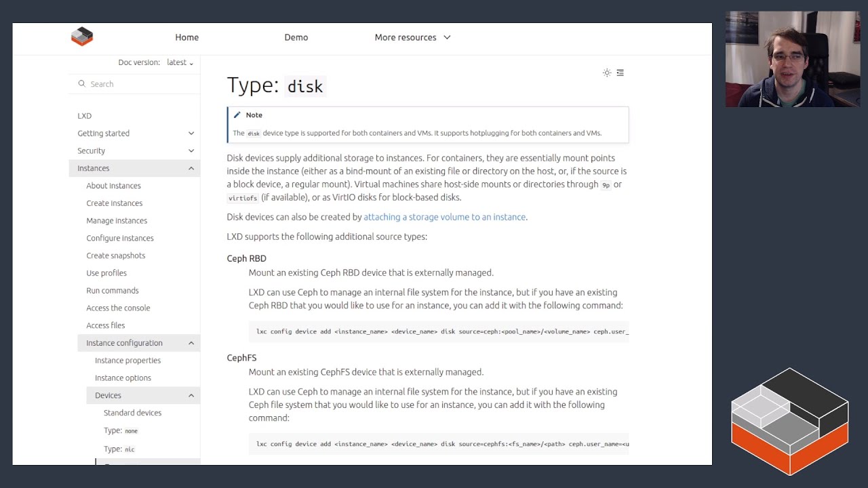Click the LXD logo icon in header
Viewport: 868px width, 488px height.
82,37
